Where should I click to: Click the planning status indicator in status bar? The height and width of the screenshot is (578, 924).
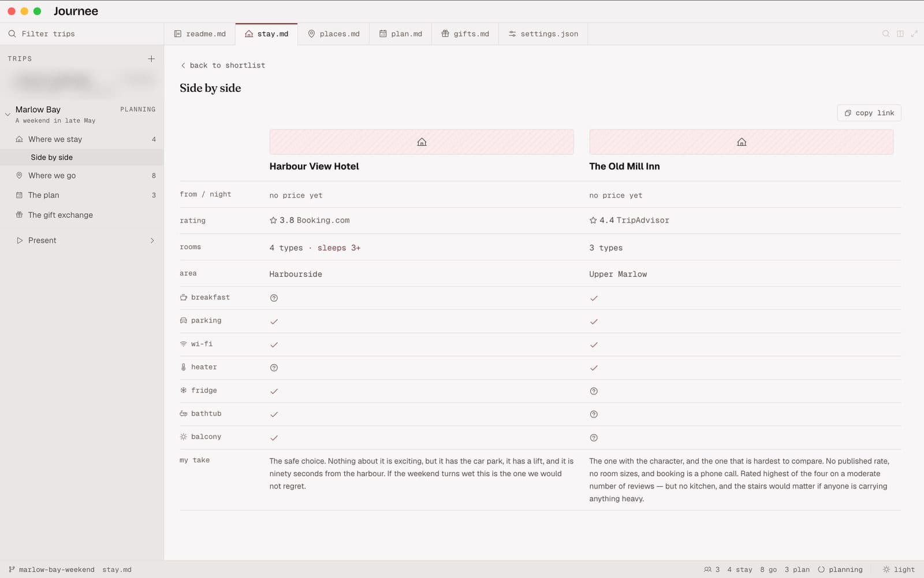click(840, 569)
